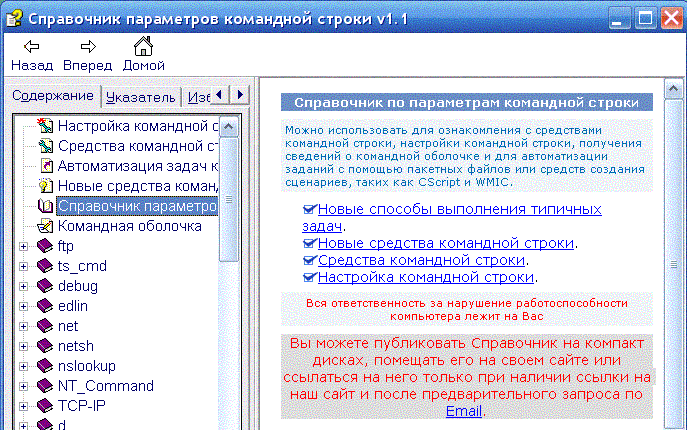
Task: Expand the ftp tree node
Action: 24,247
